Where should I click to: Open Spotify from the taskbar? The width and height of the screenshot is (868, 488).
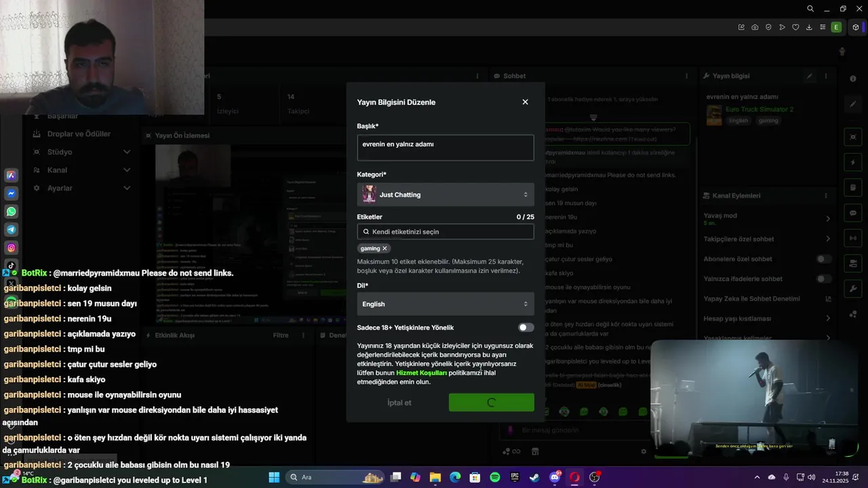tap(495, 477)
